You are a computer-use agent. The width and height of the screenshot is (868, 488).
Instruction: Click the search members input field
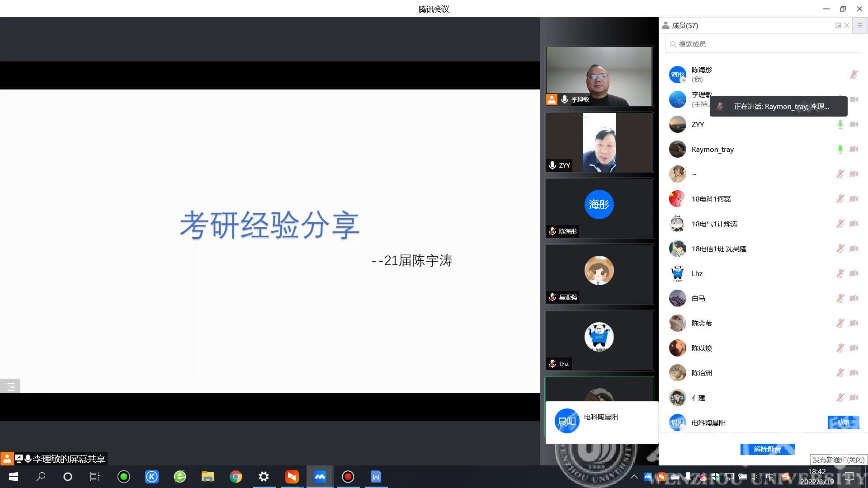pyautogui.click(x=763, y=44)
